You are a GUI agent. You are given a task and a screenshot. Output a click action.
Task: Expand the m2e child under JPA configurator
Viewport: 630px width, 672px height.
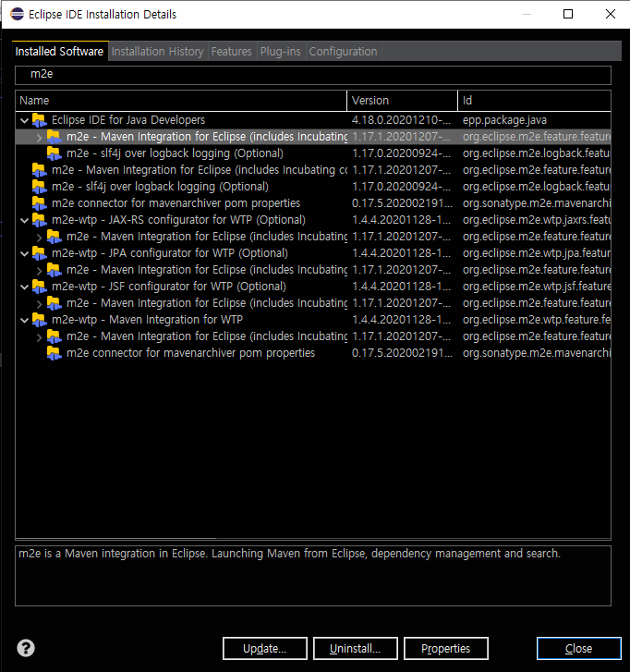(x=39, y=271)
